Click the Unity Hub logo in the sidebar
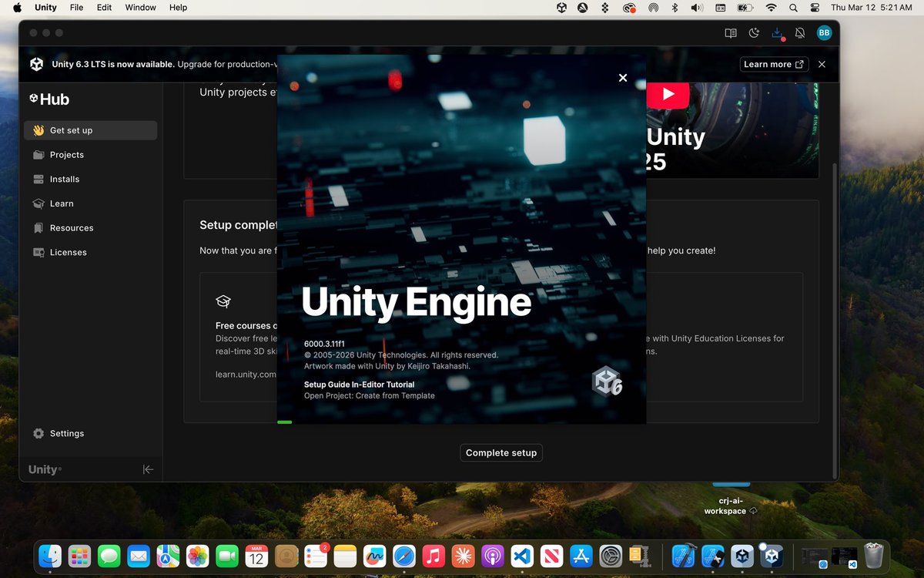This screenshot has width=924, height=578. click(49, 99)
